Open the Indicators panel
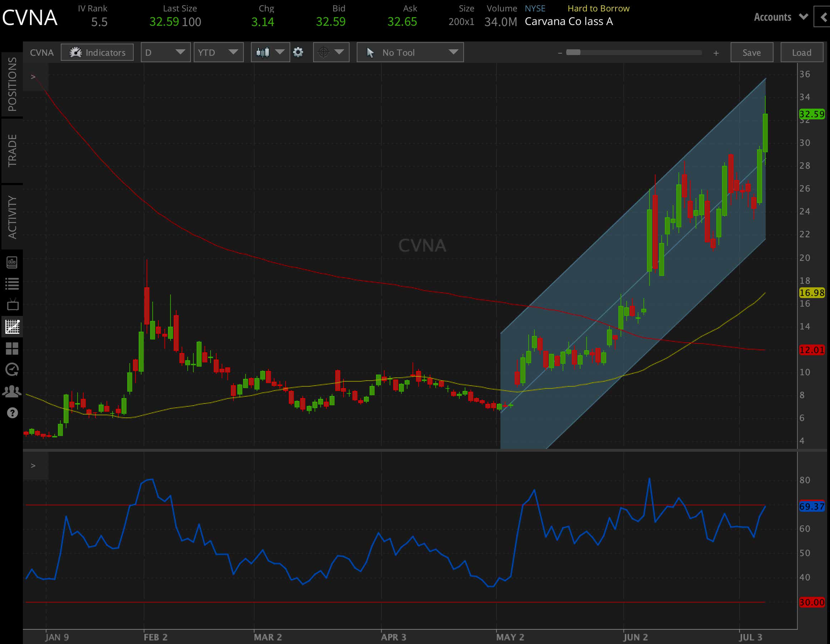Screen dimensions: 830x644 (x=97, y=53)
